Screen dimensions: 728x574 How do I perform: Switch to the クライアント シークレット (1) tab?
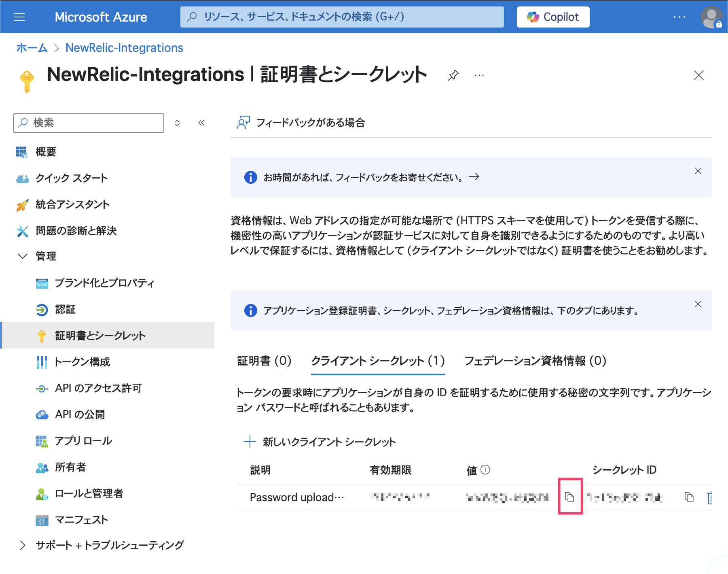click(x=378, y=361)
